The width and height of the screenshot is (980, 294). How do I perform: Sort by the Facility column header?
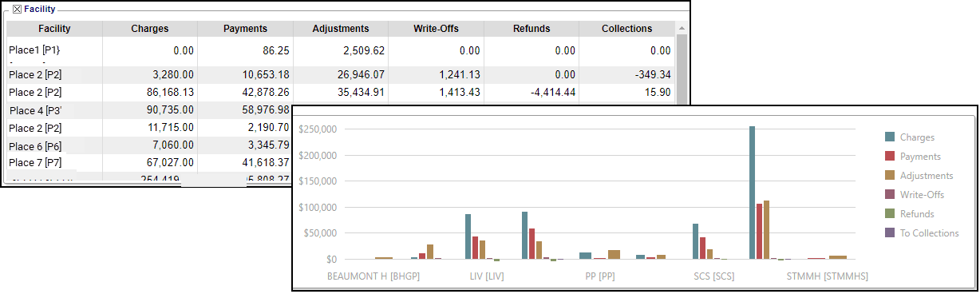[54, 29]
